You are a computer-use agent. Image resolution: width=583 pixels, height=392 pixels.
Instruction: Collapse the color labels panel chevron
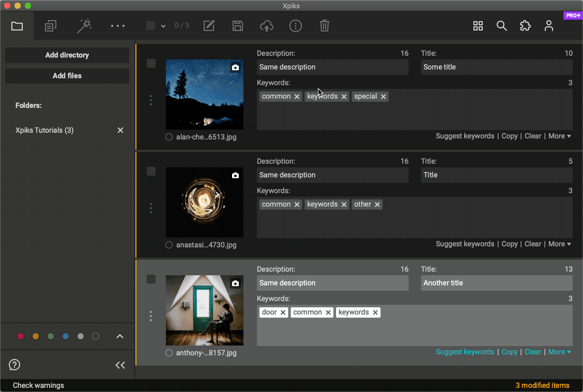click(x=120, y=336)
